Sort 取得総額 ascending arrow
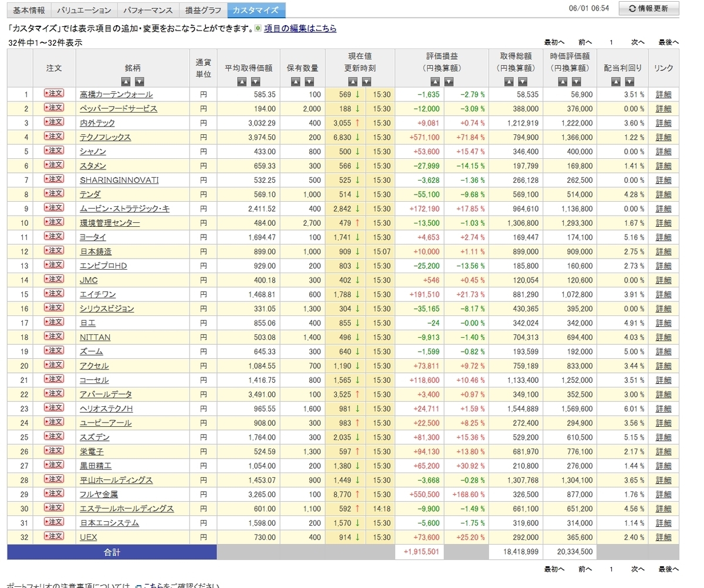This screenshot has height=588, width=704. pyautogui.click(x=509, y=82)
